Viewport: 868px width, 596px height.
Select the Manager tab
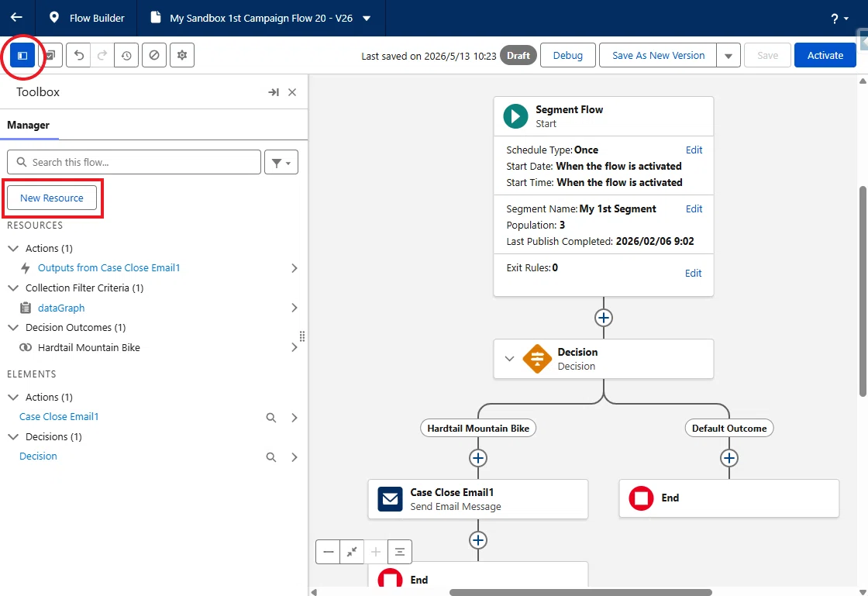pyautogui.click(x=29, y=125)
